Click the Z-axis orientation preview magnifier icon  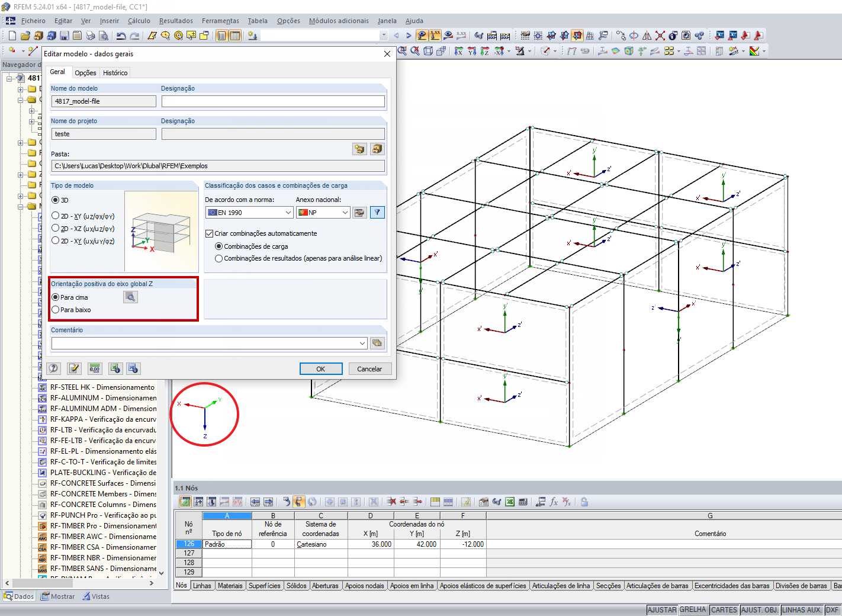[x=130, y=297]
